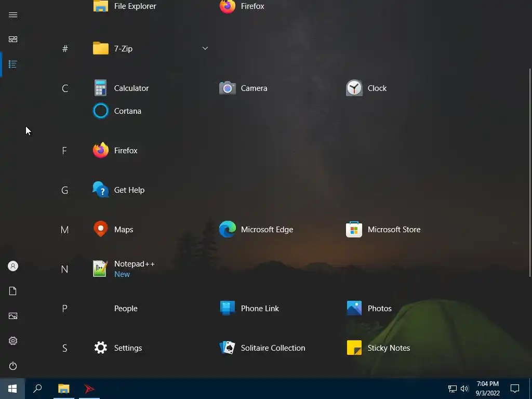Open Pictures from Start sidebar
Image resolution: width=532 pixels, height=399 pixels.
pyautogui.click(x=13, y=316)
